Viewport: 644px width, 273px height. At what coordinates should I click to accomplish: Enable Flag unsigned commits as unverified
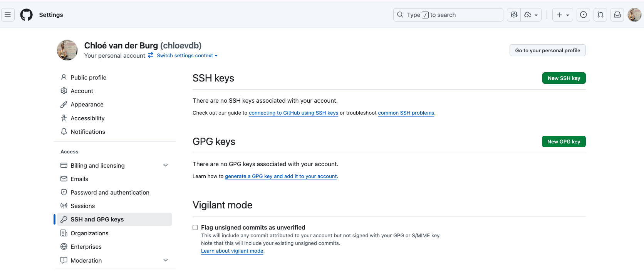click(195, 228)
